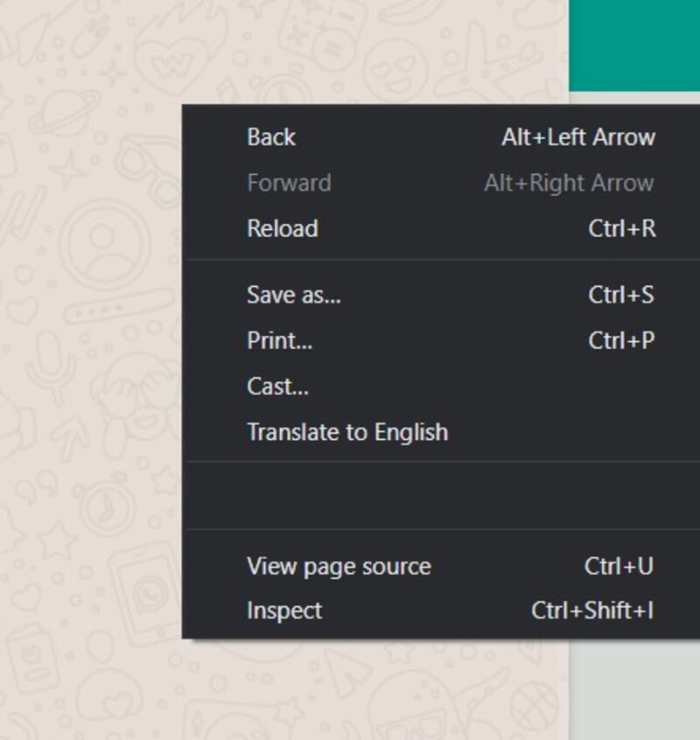Select the Cast... menu item
700x740 pixels.
point(443,386)
